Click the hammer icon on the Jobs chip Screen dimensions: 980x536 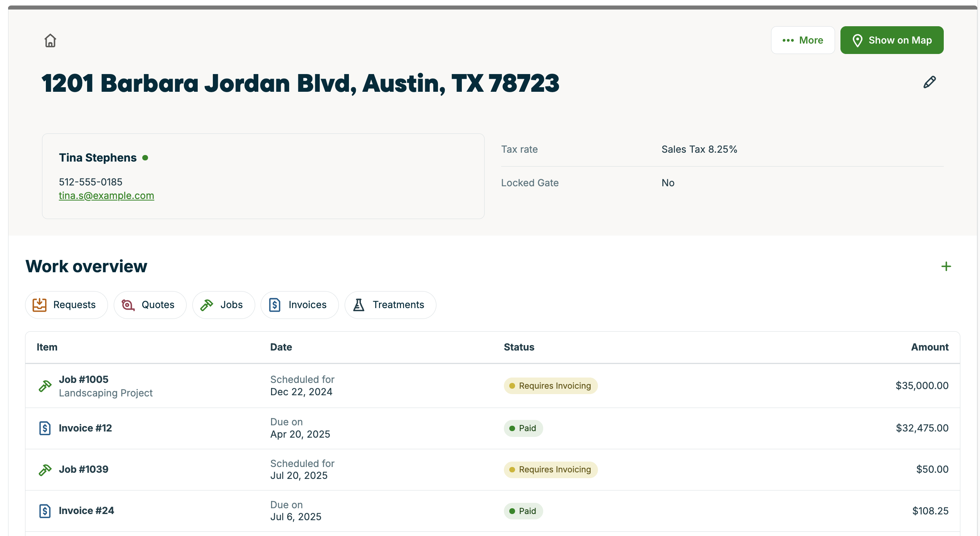(x=207, y=305)
